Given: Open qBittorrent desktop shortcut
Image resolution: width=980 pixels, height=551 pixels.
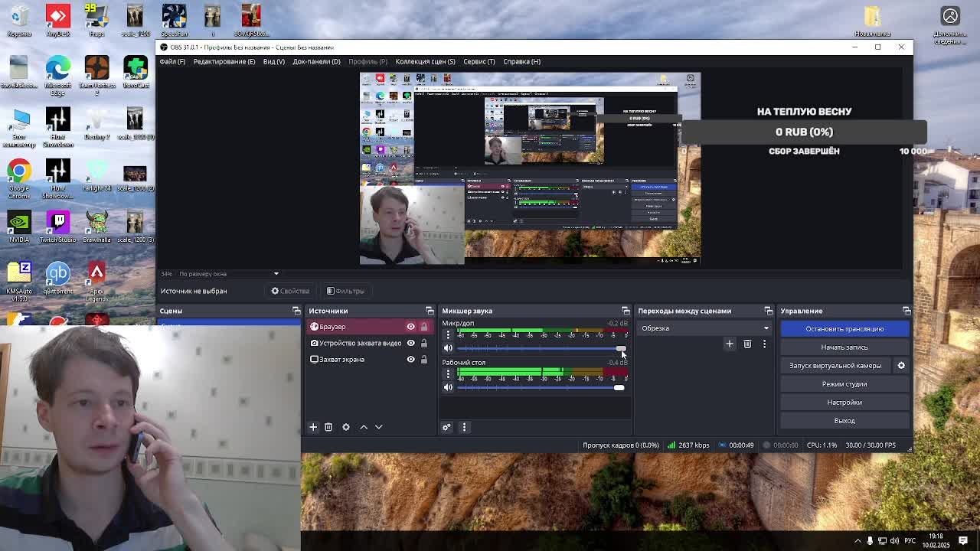Looking at the screenshot, I should pyautogui.click(x=58, y=279).
